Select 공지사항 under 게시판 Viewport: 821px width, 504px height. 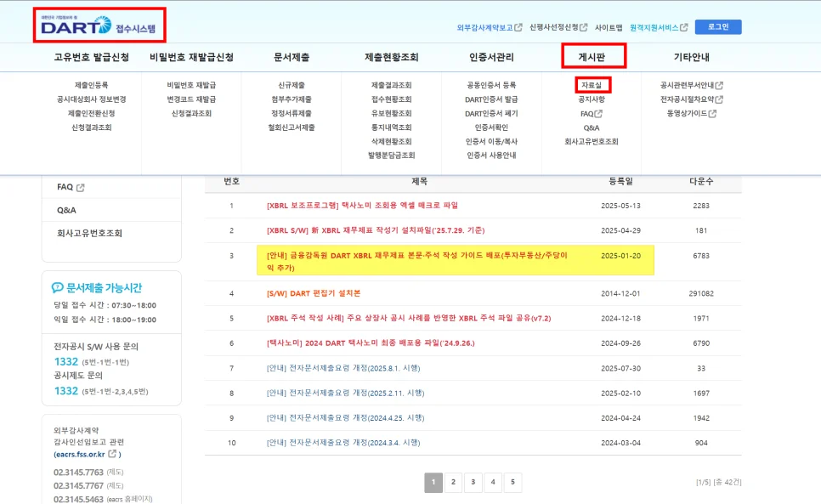[592, 99]
